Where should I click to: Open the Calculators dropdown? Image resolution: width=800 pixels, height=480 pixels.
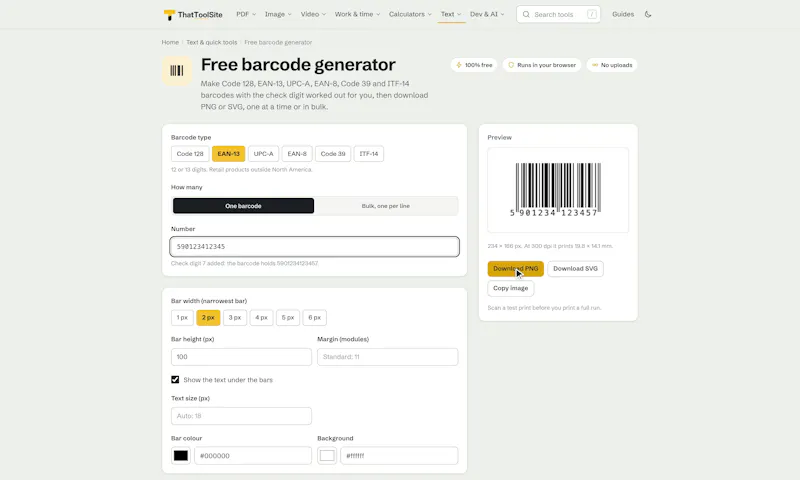coord(410,14)
